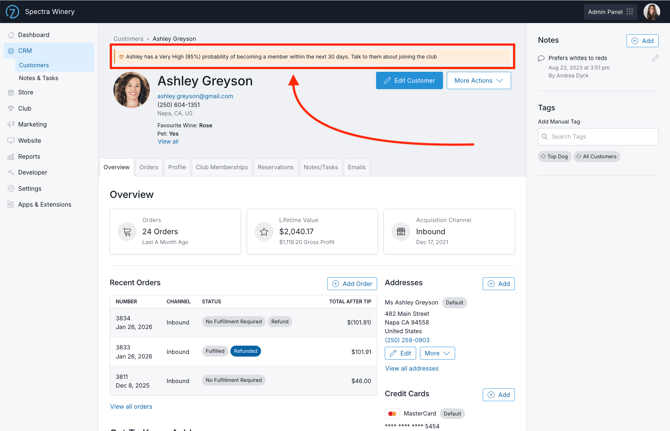Viewport: 670px width, 431px height.
Task: Switch to the Club Memberships tab
Action: 222,167
